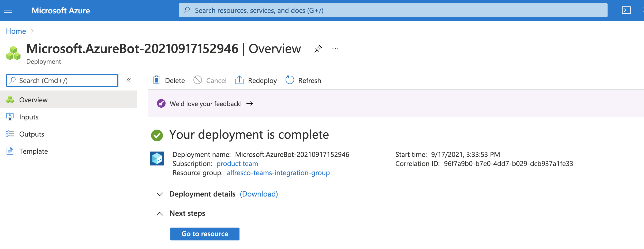Click the Redeploy upload icon
Image resolution: width=644 pixels, height=249 pixels.
click(239, 80)
